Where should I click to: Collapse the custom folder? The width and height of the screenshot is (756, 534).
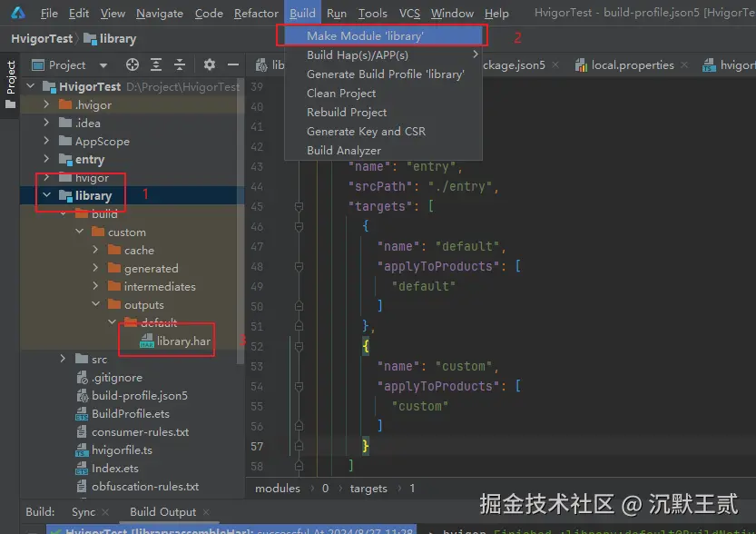click(x=80, y=232)
